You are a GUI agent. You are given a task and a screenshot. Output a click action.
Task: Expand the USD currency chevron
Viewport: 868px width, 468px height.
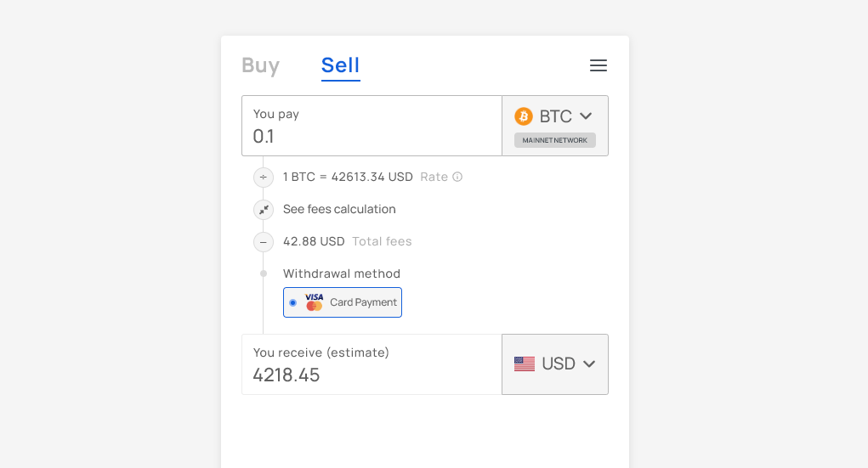589,364
